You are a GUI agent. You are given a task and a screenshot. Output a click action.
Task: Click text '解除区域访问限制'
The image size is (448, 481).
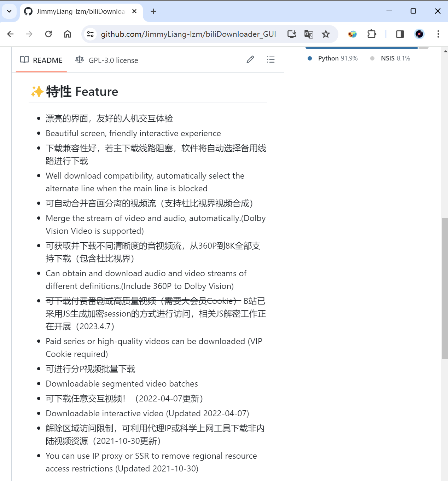pyautogui.click(x=80, y=428)
